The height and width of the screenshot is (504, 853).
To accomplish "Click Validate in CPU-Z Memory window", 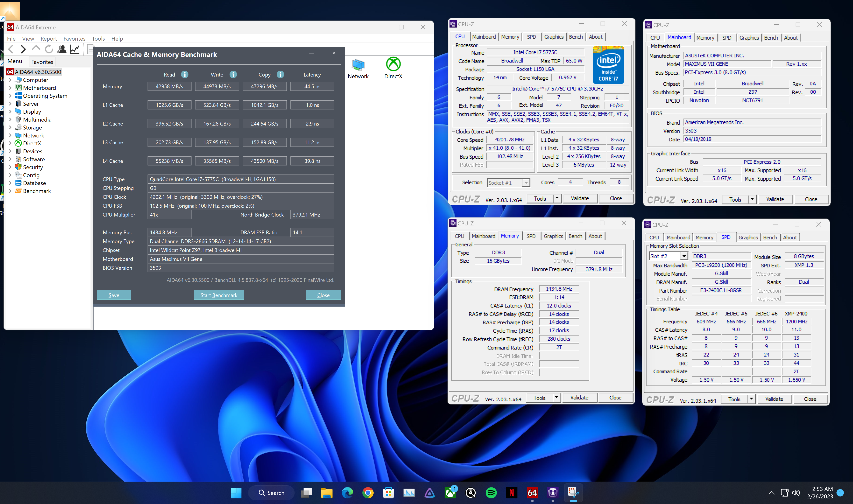I will coord(579,397).
